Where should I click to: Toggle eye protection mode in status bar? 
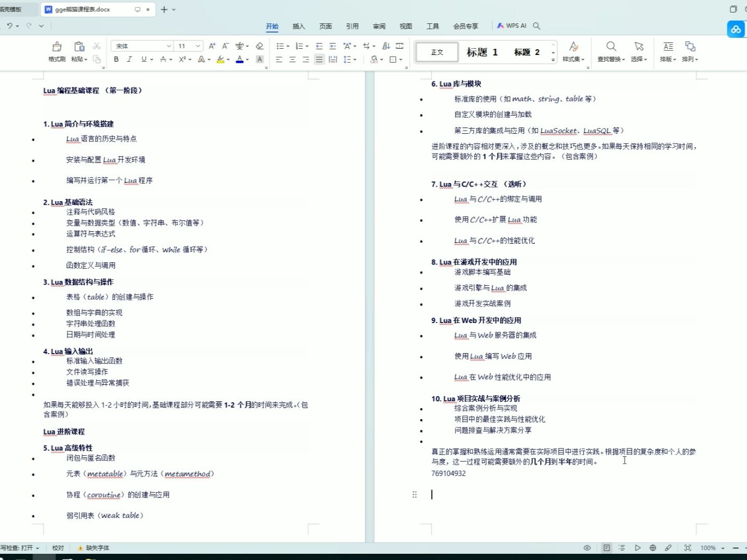click(x=587, y=548)
